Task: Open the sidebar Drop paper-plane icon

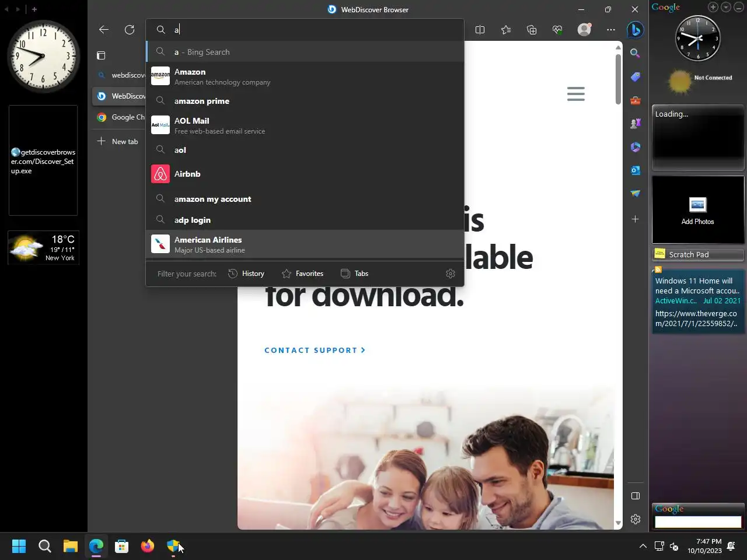Action: click(x=636, y=194)
